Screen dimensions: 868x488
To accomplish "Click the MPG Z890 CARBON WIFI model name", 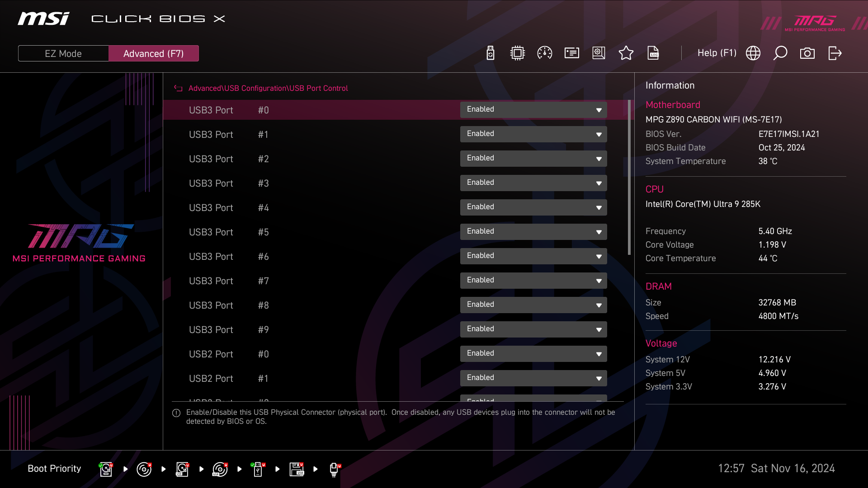I will (x=714, y=120).
